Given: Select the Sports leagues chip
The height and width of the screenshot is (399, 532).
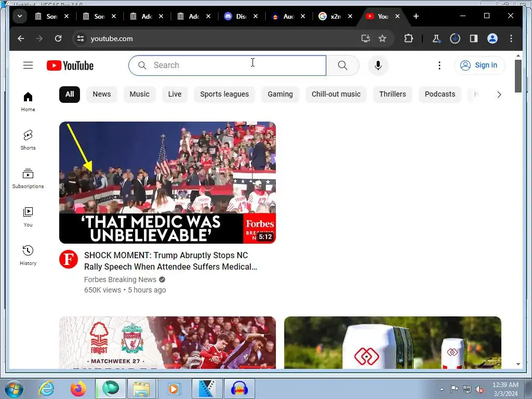Looking at the screenshot, I should tap(224, 95).
